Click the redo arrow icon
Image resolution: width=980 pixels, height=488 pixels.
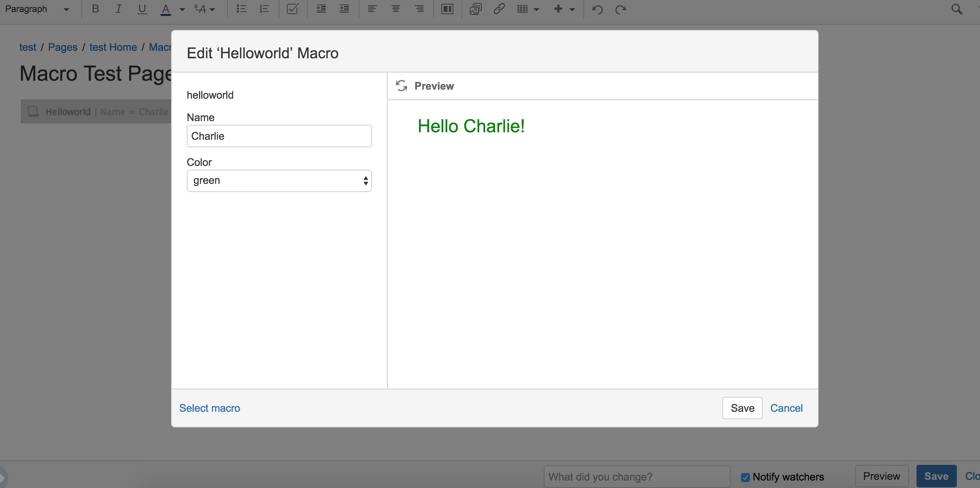(x=620, y=9)
